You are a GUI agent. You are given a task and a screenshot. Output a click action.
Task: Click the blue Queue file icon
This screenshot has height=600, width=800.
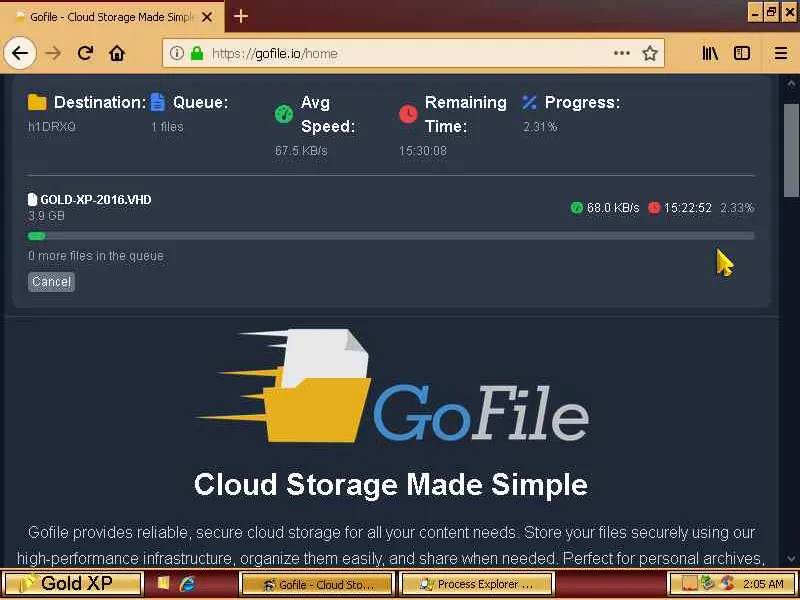(158, 102)
